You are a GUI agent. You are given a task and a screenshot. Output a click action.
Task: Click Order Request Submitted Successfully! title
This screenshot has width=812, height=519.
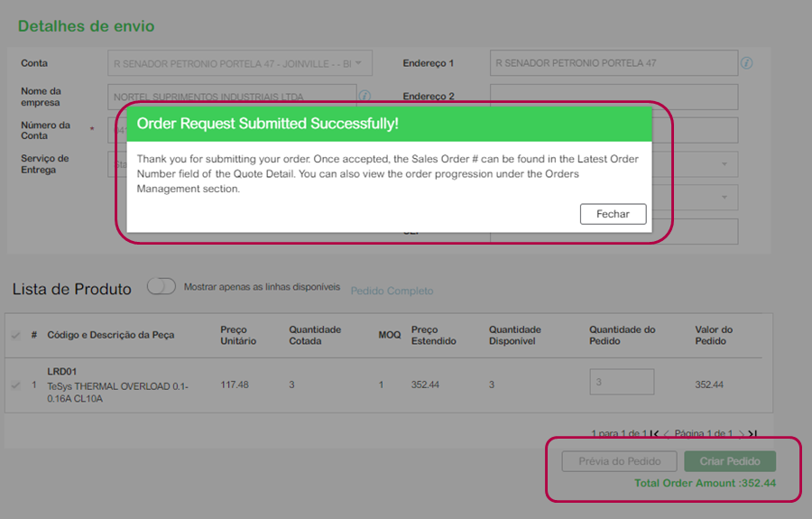click(x=267, y=124)
